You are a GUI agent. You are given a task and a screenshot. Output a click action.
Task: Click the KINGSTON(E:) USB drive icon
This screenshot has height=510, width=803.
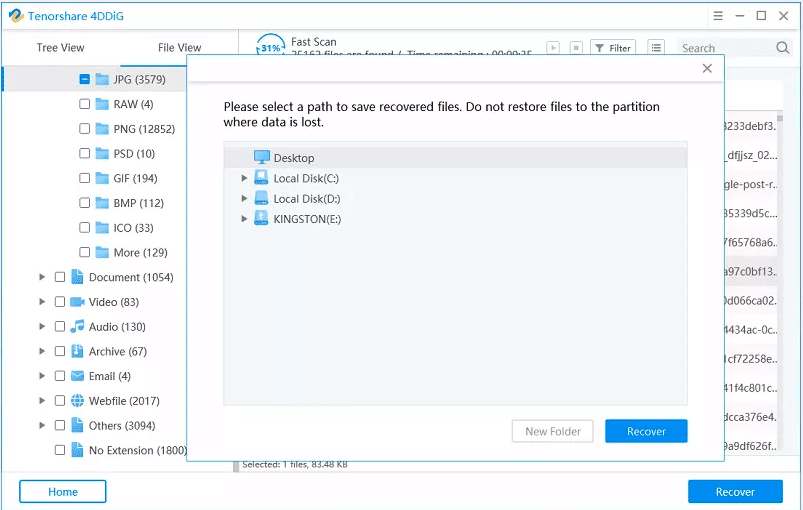[261, 219]
